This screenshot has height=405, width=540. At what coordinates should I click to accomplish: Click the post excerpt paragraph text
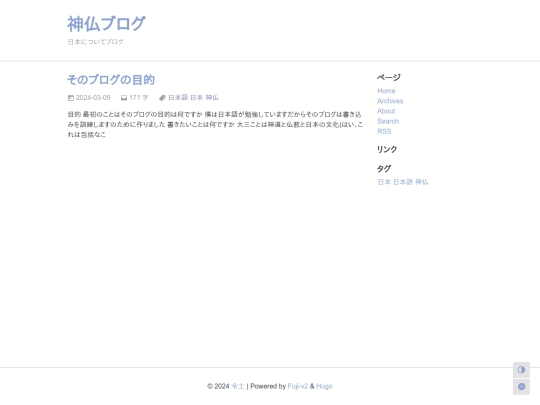pyautogui.click(x=215, y=124)
